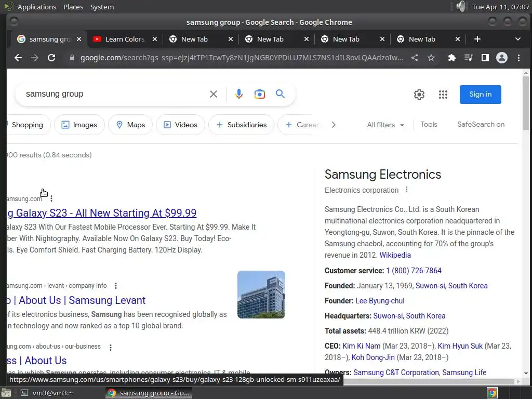Open the Koh Dong-Jin link

click(x=373, y=357)
